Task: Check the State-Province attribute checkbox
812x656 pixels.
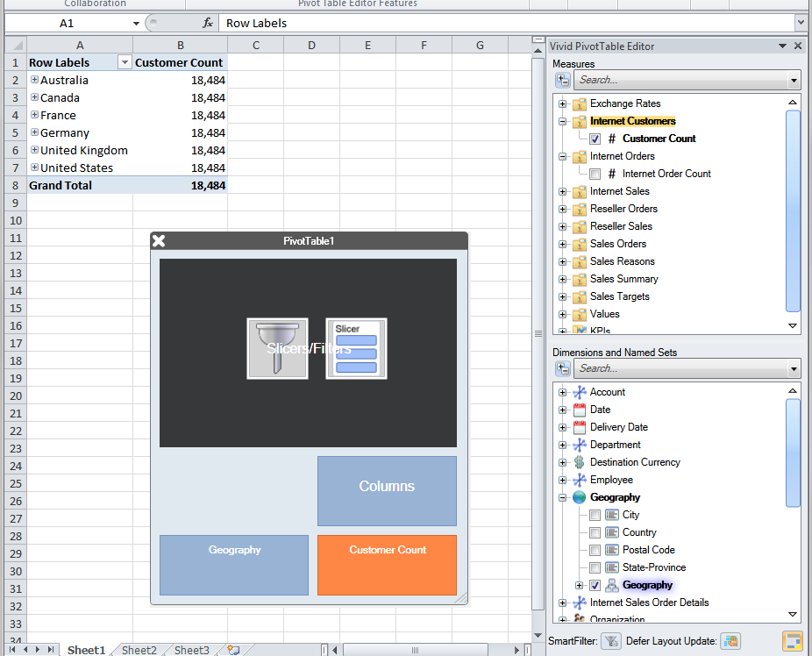Action: pyautogui.click(x=595, y=568)
